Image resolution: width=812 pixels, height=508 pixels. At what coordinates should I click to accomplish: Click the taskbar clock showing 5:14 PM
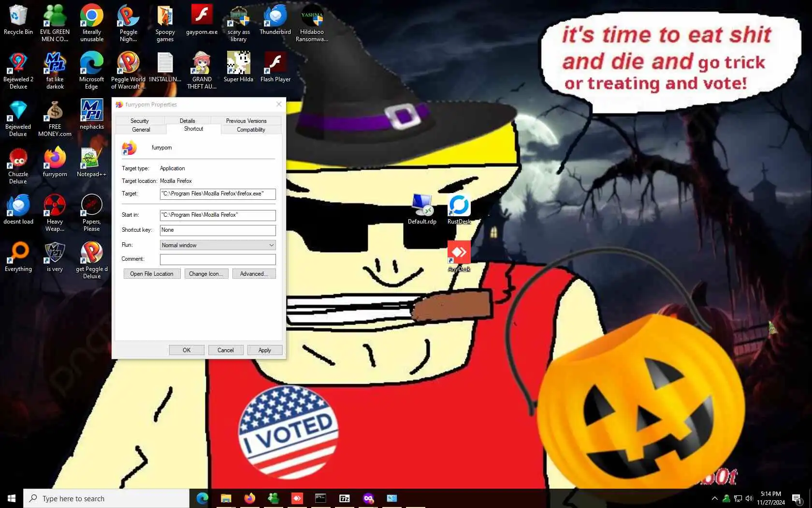[x=771, y=498]
